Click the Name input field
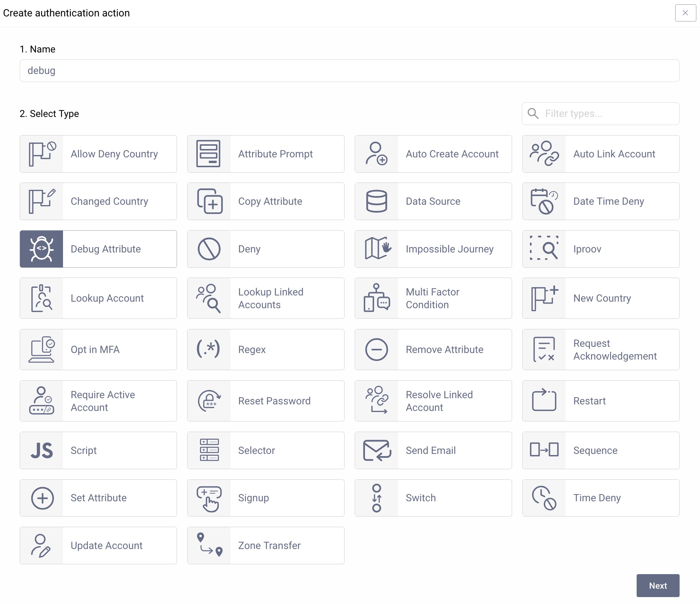Viewport: 700px width, 604px height. coord(349,70)
